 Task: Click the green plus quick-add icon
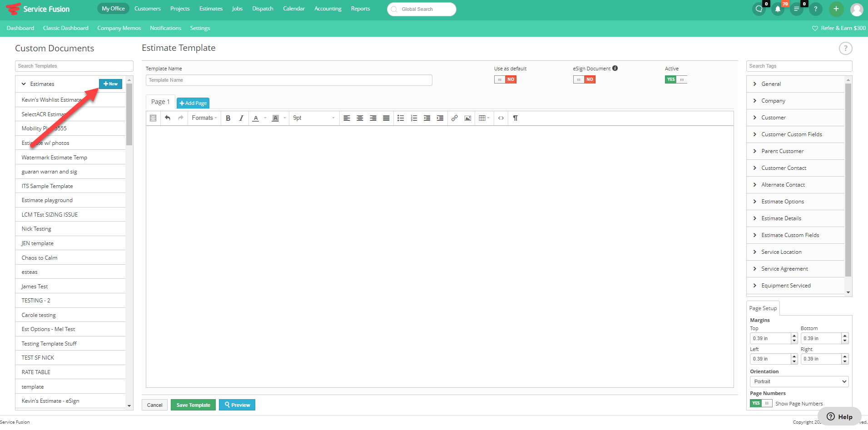click(x=836, y=9)
